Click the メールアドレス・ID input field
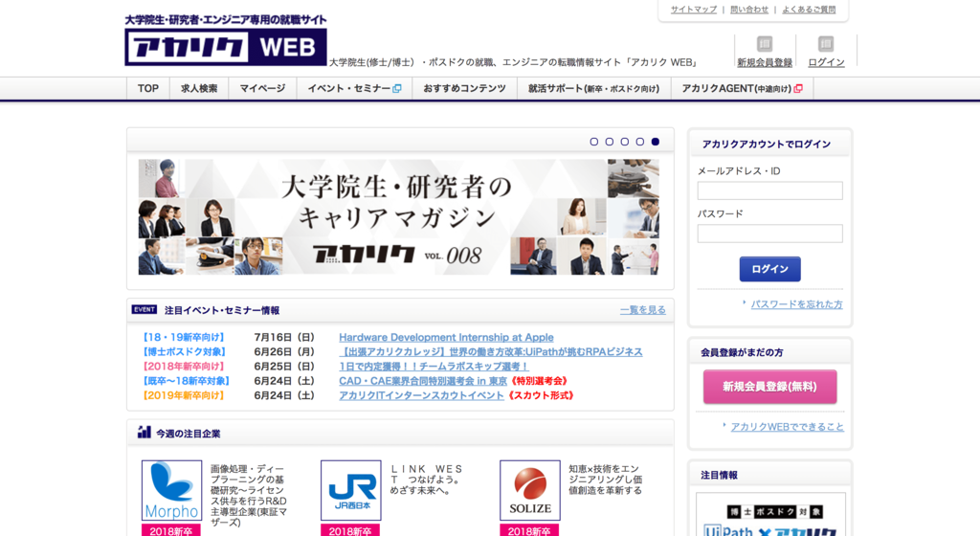The image size is (980, 536). (770, 190)
